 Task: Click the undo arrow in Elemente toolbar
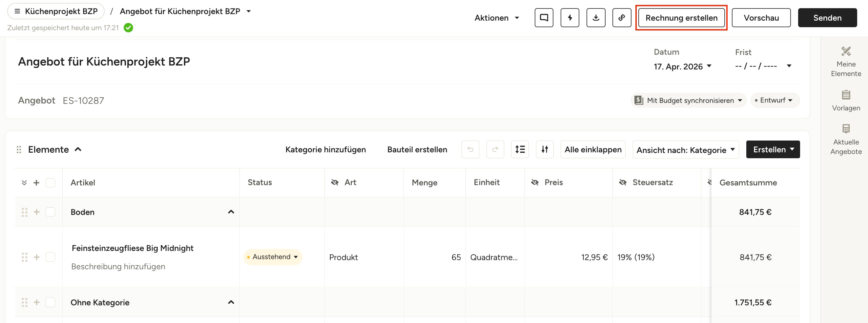pos(470,149)
